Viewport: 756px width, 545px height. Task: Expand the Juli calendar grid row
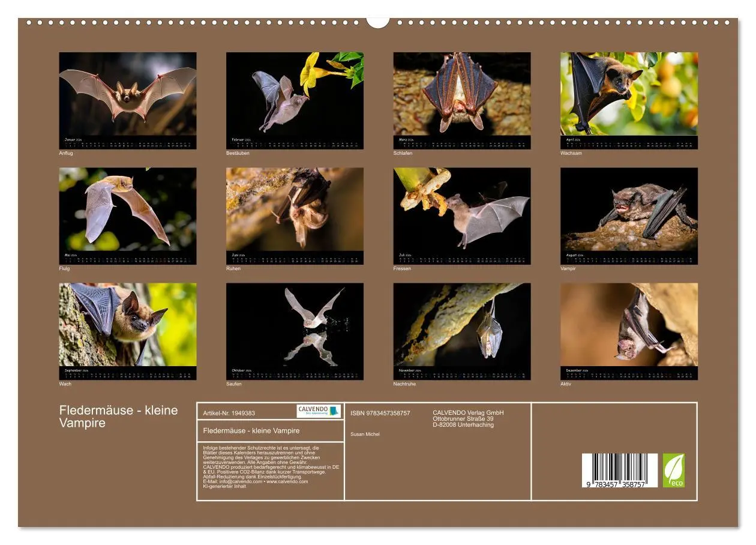462,259
